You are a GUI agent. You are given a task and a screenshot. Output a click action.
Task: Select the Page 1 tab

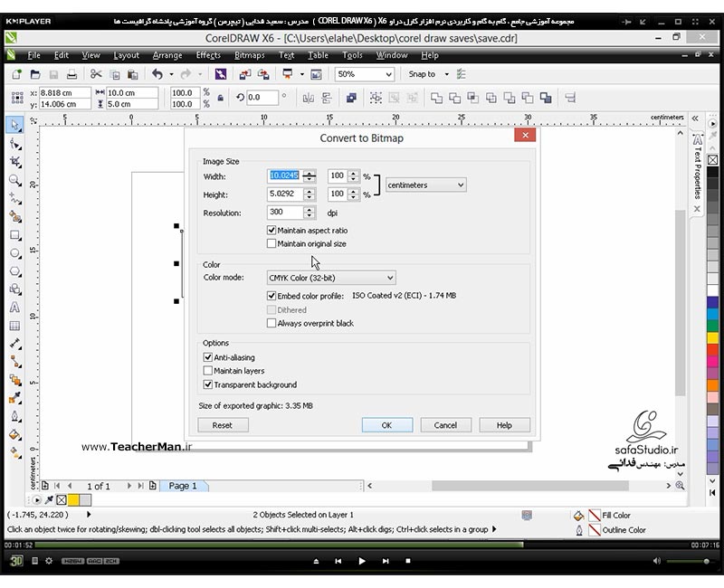[183, 486]
